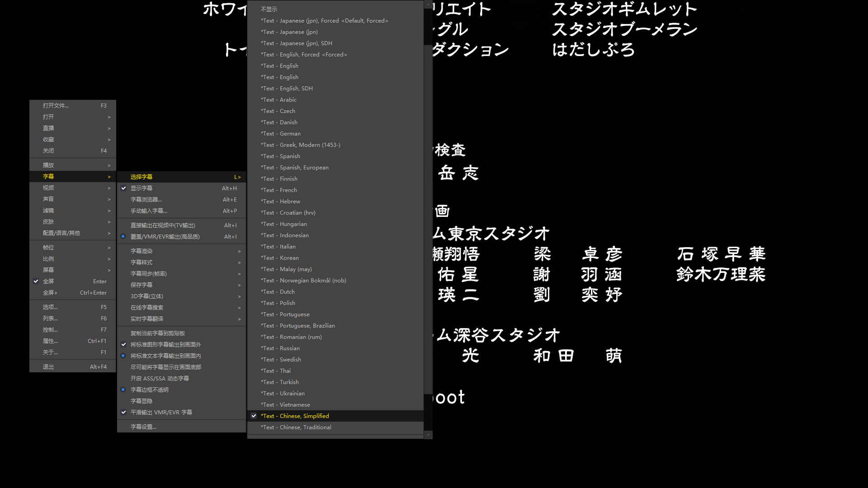
Task: Select 覆盖/VMR/EVR输出(高品质) radio option
Action: pos(181,236)
